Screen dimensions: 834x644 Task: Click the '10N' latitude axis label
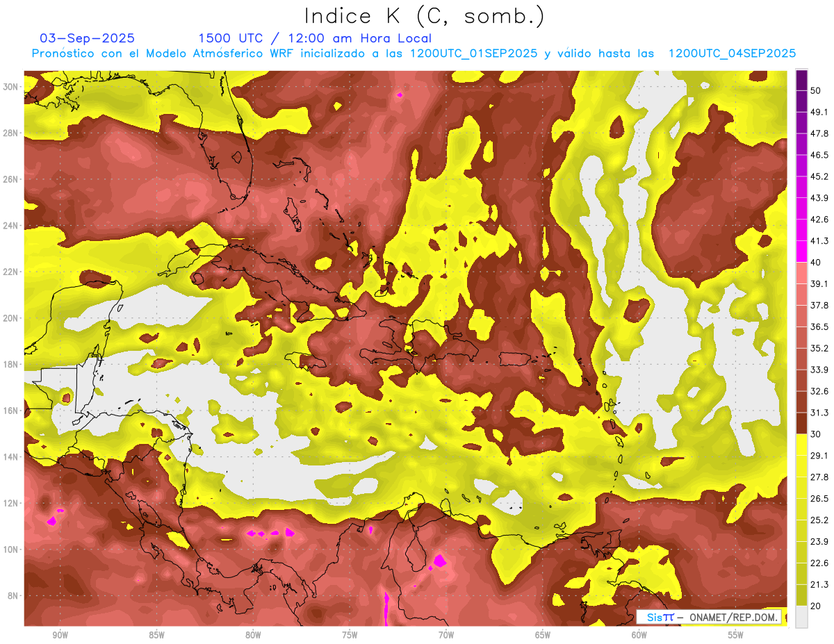[12, 550]
